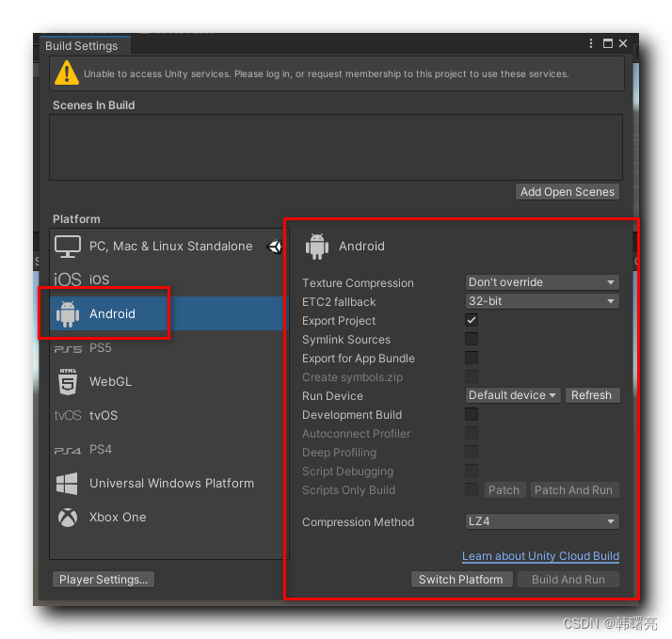
Task: Click the Development Build label
Action: click(352, 415)
